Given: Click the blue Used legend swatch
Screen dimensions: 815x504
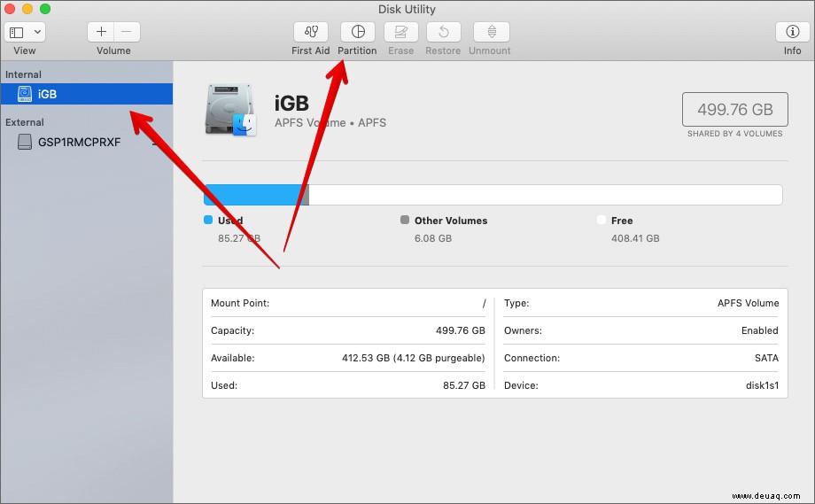Looking at the screenshot, I should (208, 220).
